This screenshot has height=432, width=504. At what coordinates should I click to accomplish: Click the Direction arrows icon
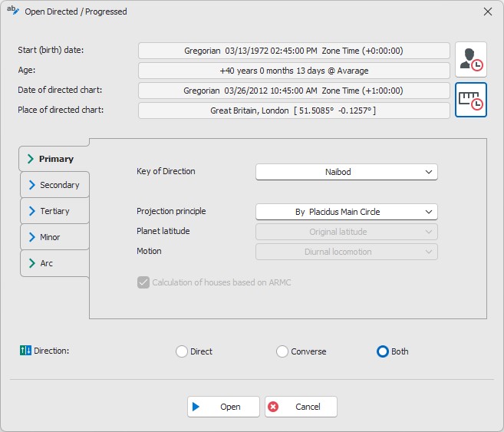pyautogui.click(x=25, y=351)
